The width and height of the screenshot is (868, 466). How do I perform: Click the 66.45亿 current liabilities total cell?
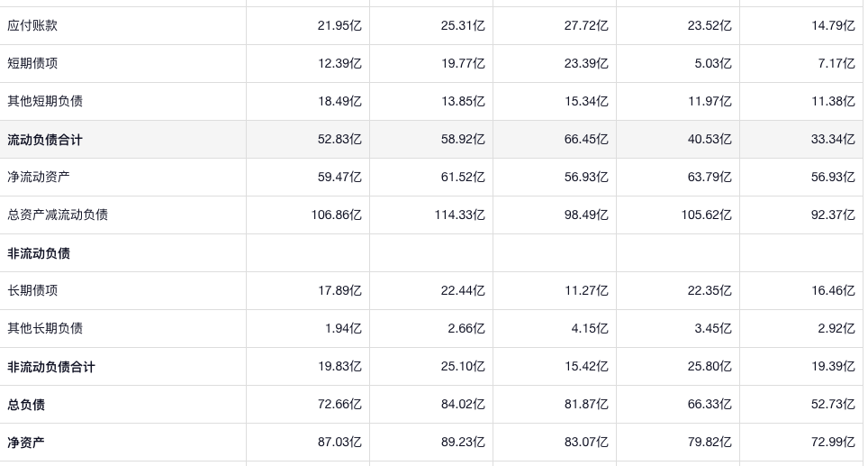[586, 140]
